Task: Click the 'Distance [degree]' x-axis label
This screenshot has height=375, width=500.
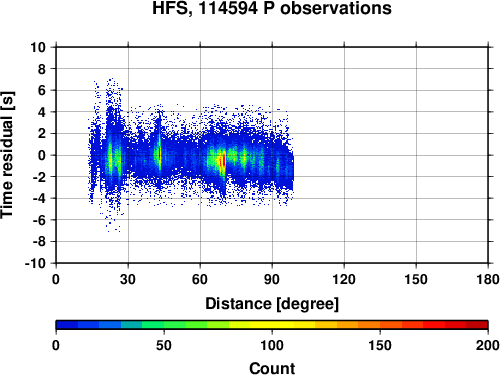Action: pos(272,304)
